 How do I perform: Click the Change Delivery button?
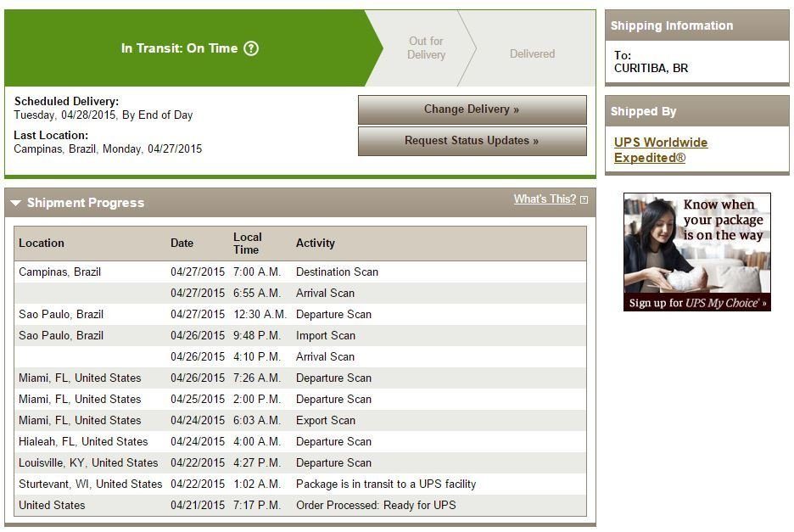(472, 109)
